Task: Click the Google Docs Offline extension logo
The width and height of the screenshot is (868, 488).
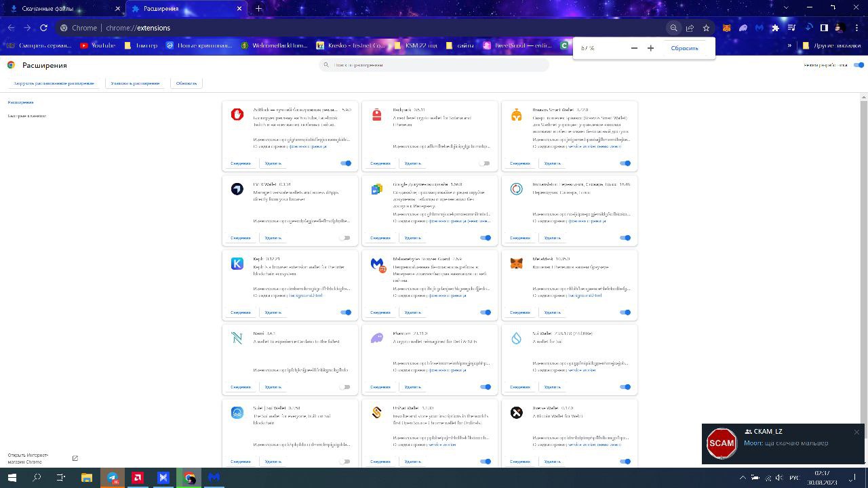Action: click(x=377, y=189)
